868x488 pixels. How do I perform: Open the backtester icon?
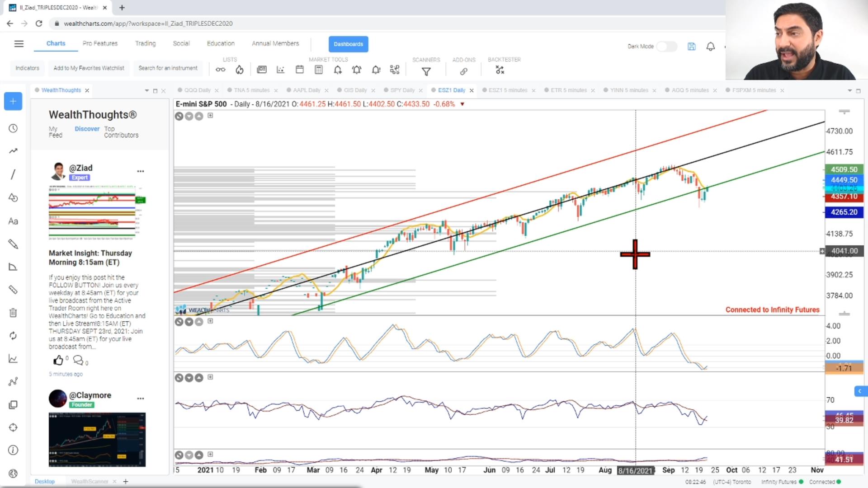click(x=500, y=70)
